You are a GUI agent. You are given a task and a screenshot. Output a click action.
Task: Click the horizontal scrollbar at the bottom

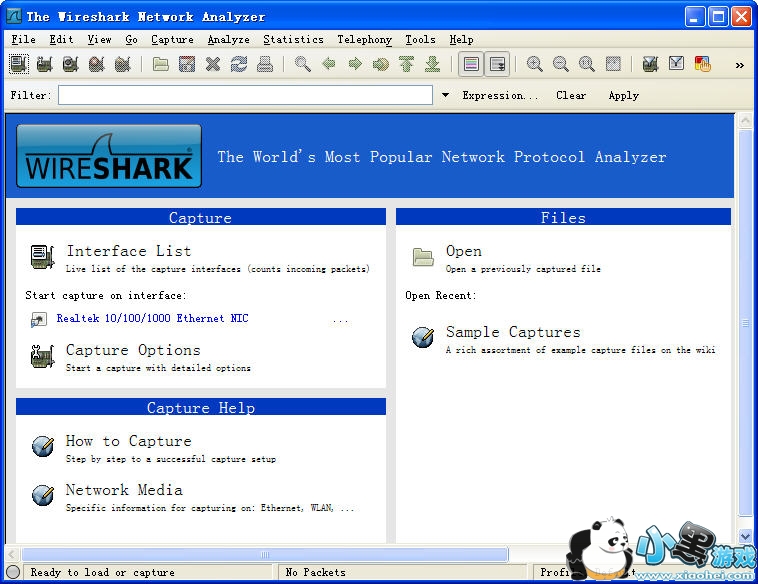(x=265, y=554)
